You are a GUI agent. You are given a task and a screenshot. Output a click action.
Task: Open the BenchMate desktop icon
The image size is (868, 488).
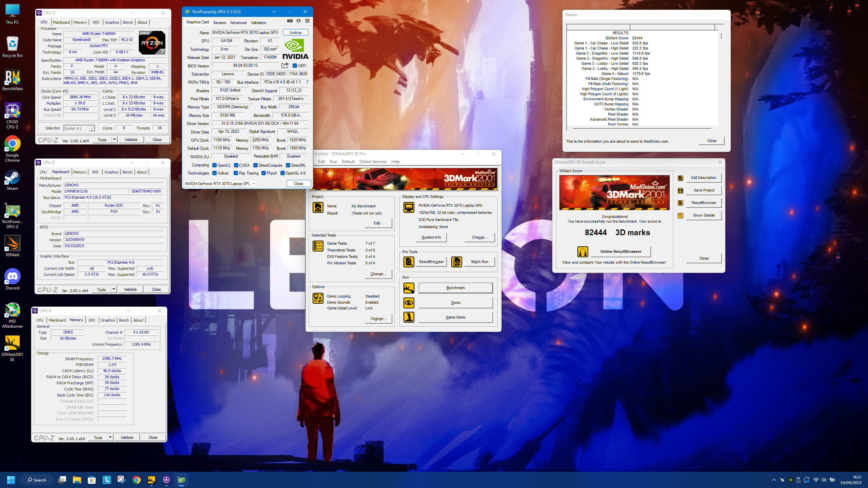click(13, 80)
